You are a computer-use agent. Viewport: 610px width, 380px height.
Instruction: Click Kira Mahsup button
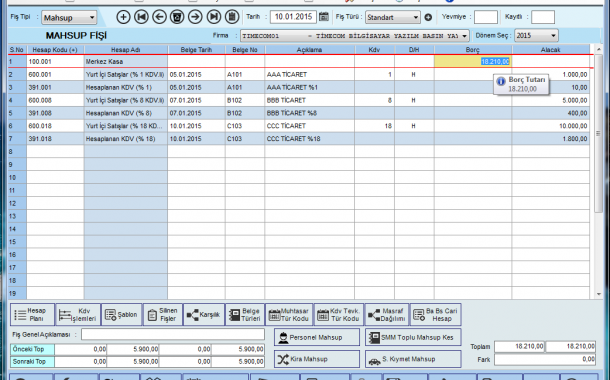pyautogui.click(x=317, y=359)
